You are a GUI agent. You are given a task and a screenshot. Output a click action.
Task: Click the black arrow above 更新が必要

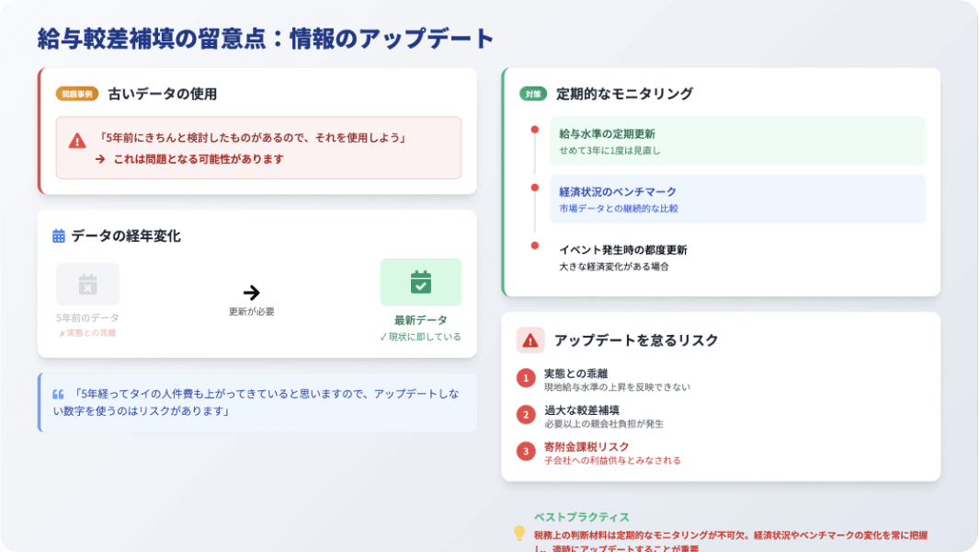coord(251,292)
